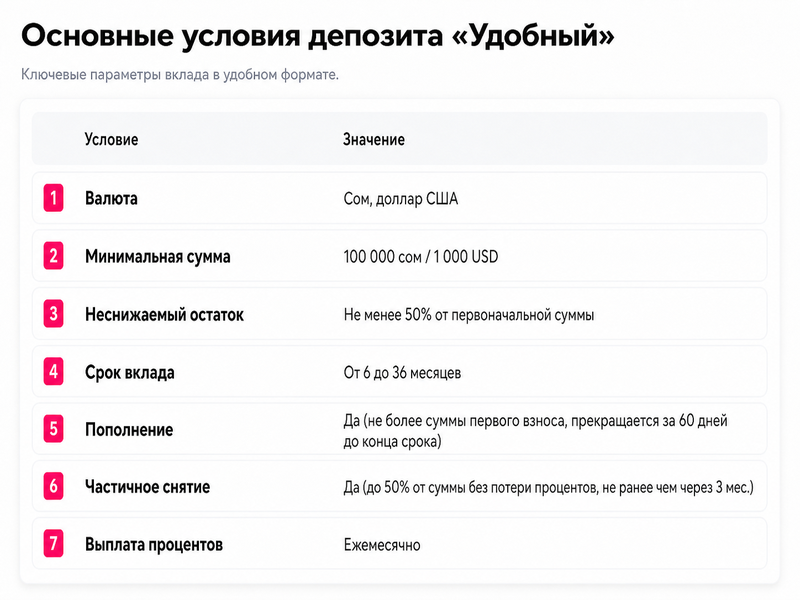The width and height of the screenshot is (800, 600).
Task: Click the pink number 2 badge
Action: click(x=54, y=256)
